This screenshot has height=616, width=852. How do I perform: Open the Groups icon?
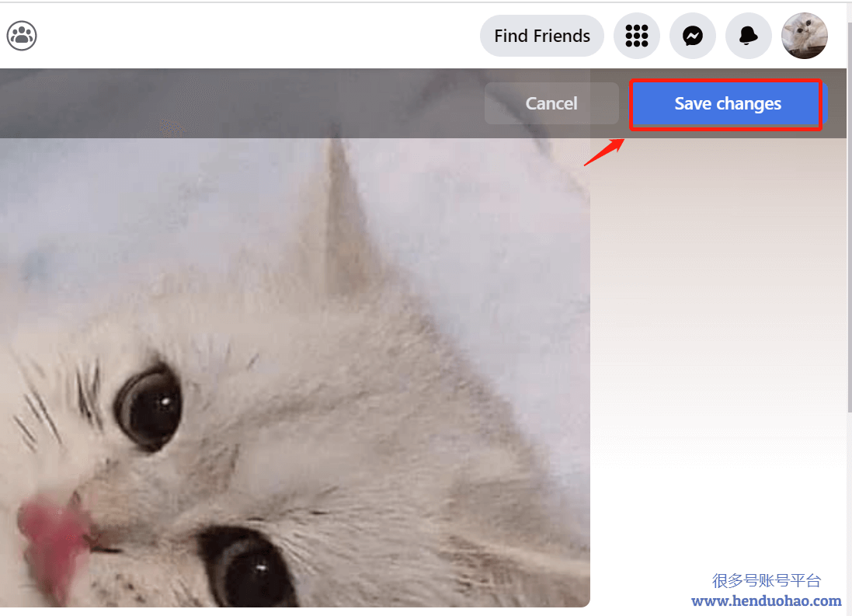(22, 36)
